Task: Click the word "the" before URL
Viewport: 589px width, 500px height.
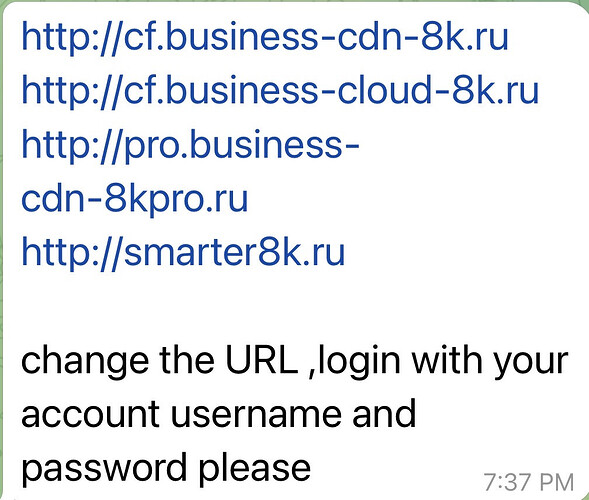Action: (187, 361)
